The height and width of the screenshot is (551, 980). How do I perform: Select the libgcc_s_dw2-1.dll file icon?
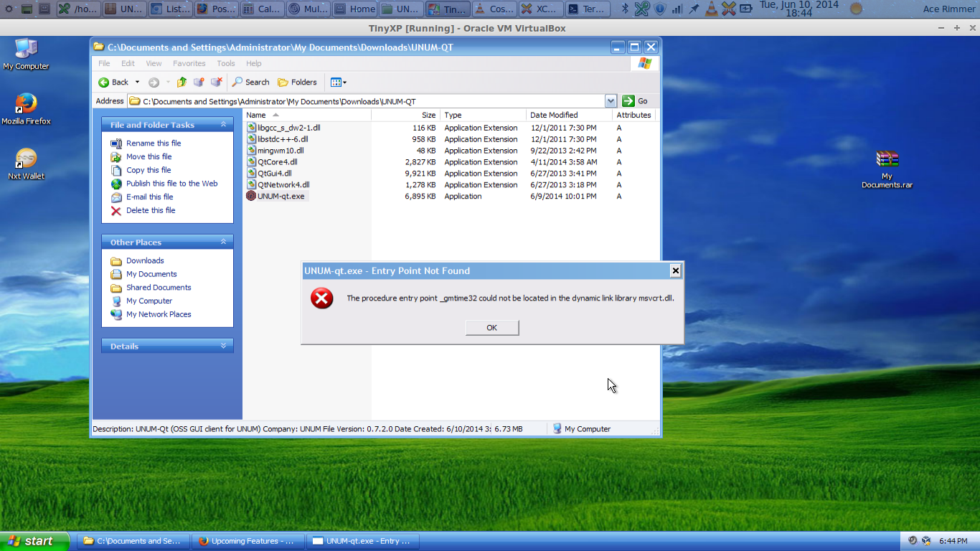(x=251, y=128)
